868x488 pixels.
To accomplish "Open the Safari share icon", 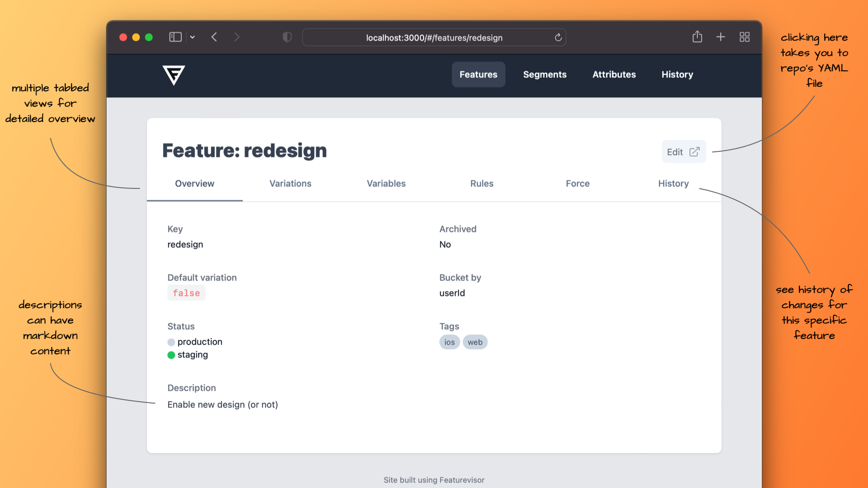I will [697, 37].
